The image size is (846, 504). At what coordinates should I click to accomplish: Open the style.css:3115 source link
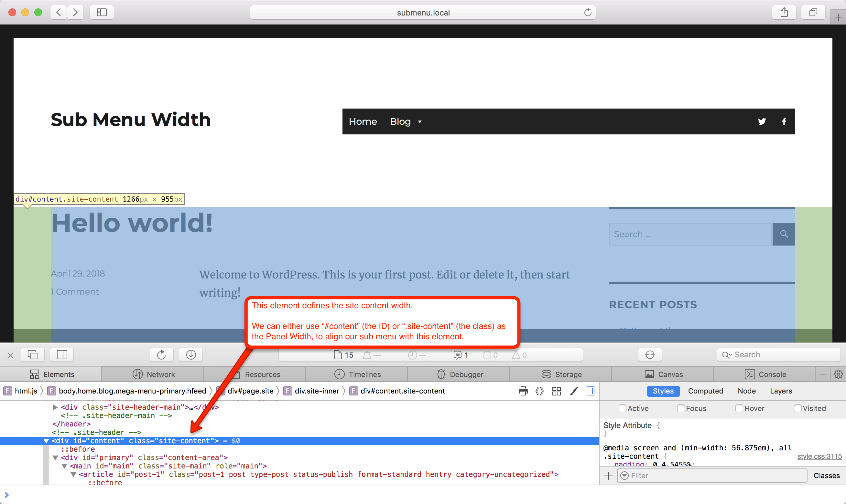coord(819,456)
